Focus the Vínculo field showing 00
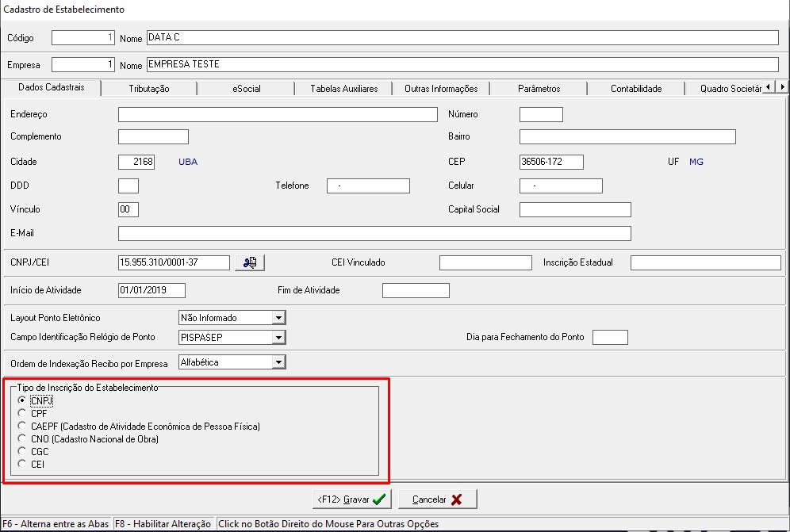The height and width of the screenshot is (532, 790). coord(128,209)
